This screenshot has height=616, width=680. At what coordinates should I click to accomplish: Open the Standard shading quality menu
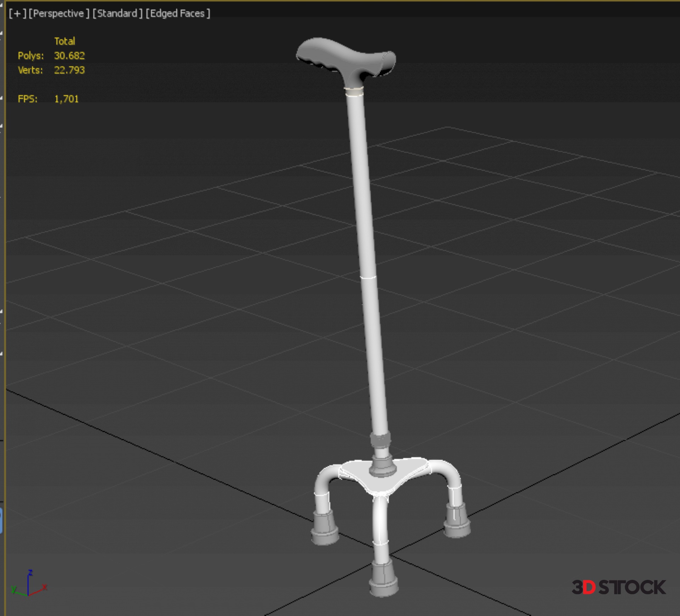[117, 13]
